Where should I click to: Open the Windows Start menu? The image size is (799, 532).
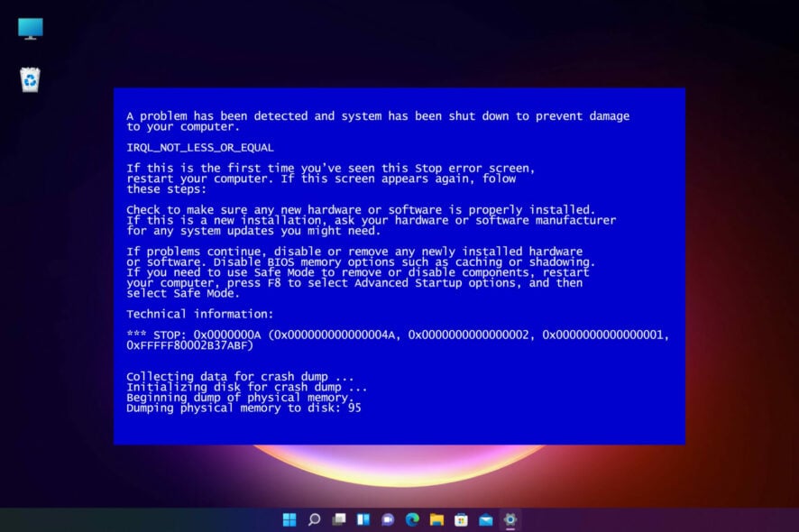[289, 519]
